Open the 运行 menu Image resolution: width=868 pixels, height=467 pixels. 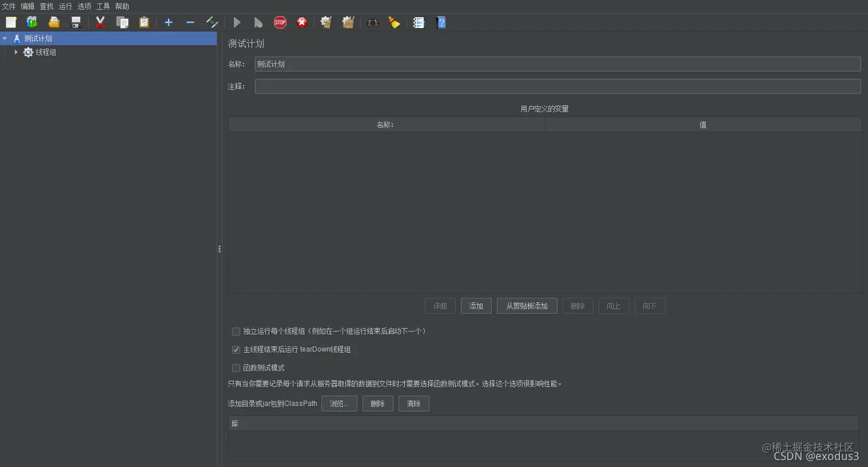click(65, 6)
